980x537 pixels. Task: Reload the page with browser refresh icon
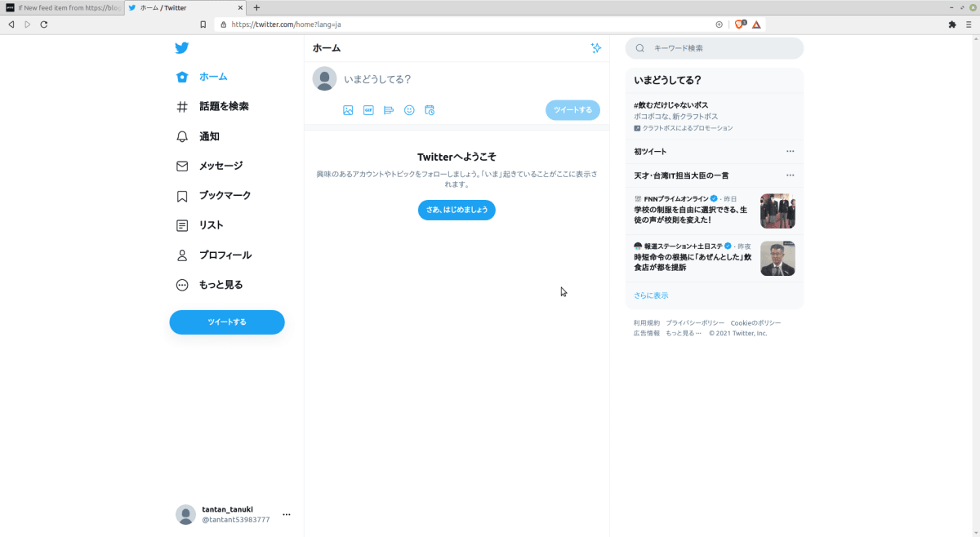(x=43, y=24)
